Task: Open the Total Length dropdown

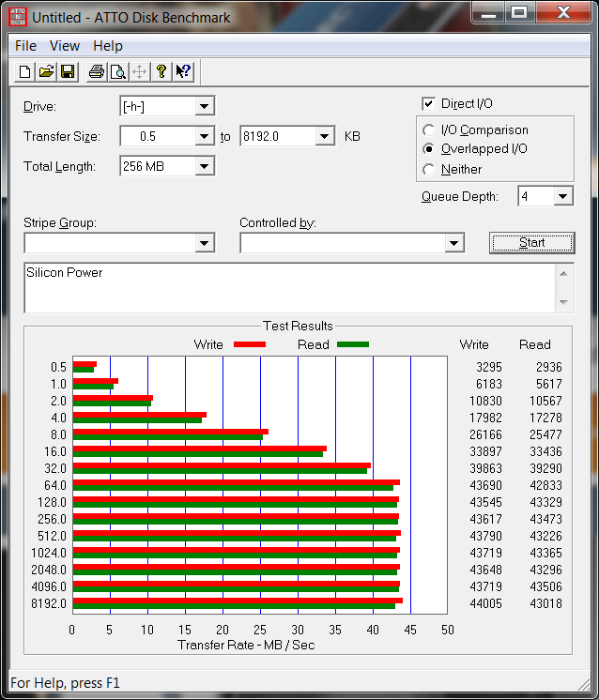Action: point(205,166)
